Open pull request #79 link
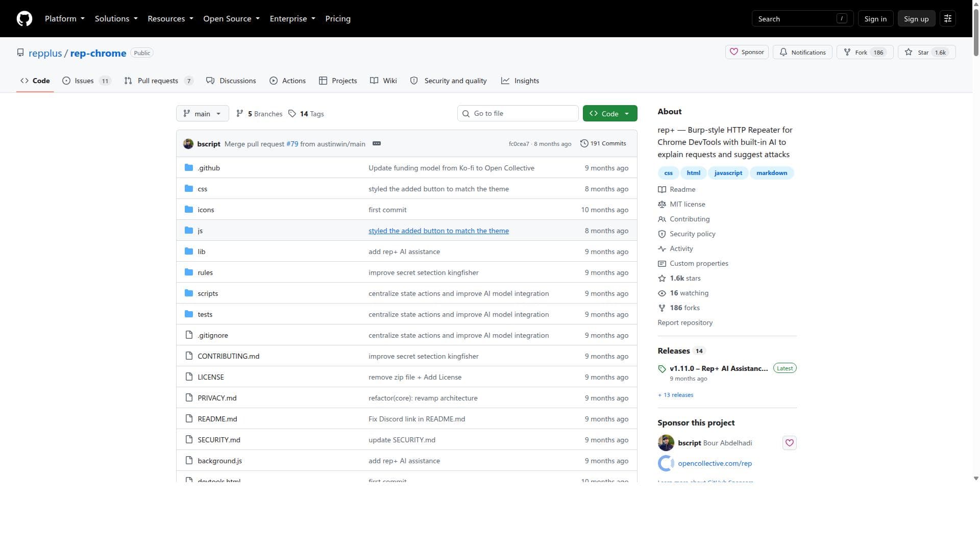980x551 pixels. click(292, 144)
